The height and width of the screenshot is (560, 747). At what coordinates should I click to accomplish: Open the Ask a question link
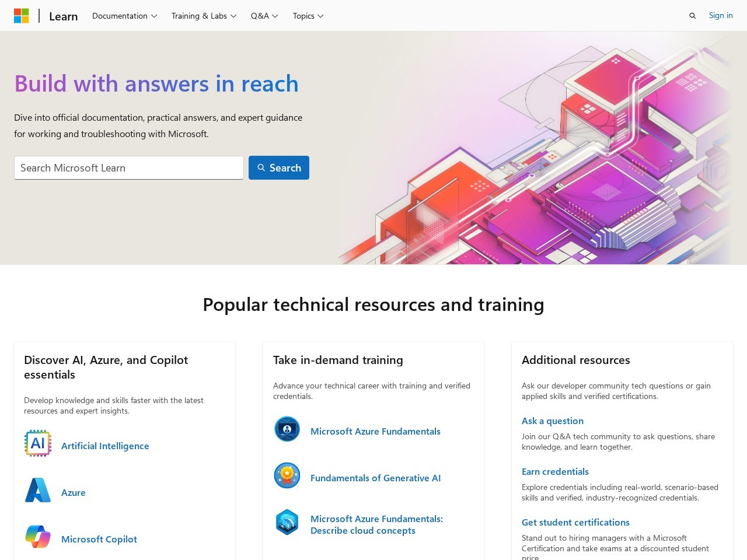pos(553,421)
